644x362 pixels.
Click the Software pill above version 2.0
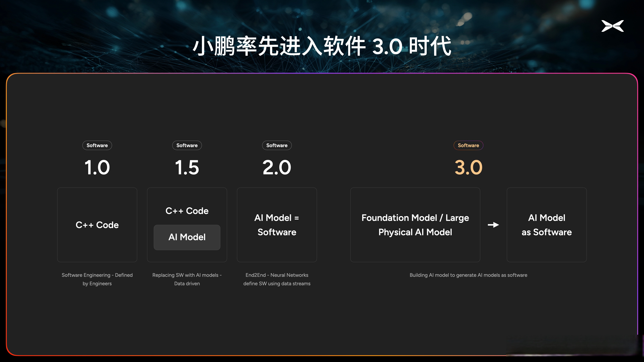click(277, 145)
